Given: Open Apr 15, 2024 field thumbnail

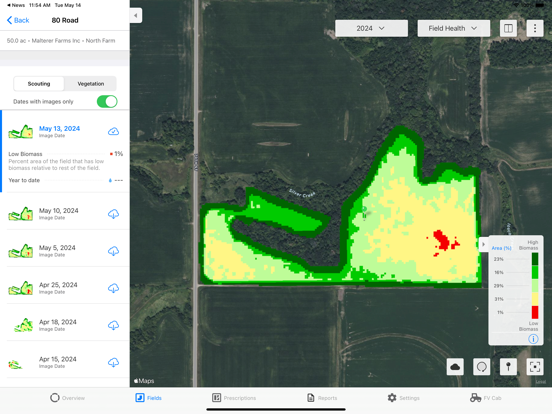Looking at the screenshot, I should coord(15,365).
